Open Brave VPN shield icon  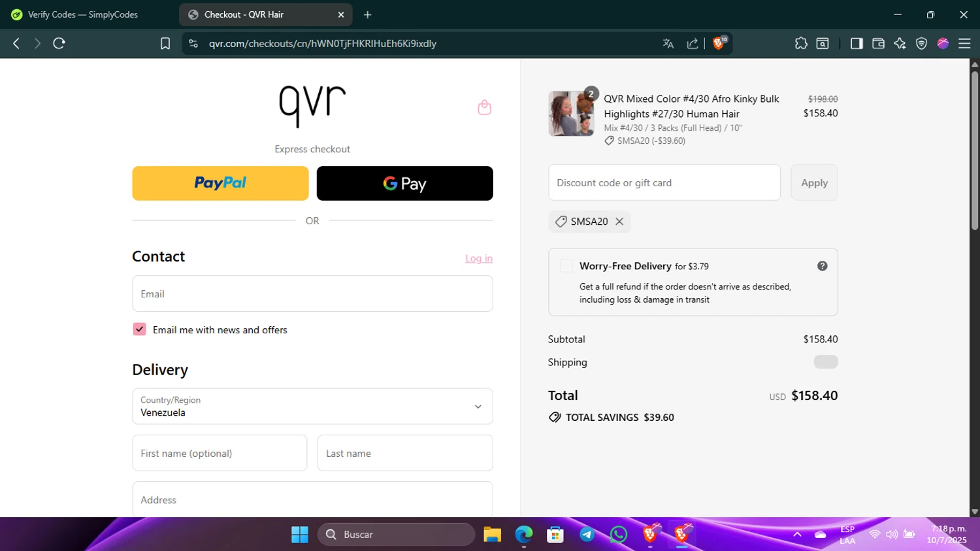921,43
